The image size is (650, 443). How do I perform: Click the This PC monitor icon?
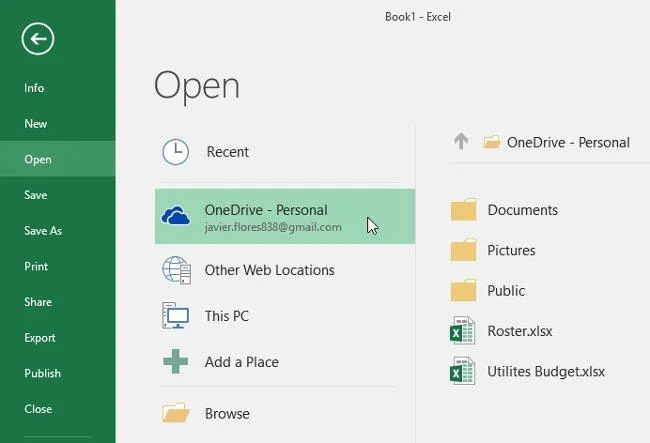tap(176, 316)
